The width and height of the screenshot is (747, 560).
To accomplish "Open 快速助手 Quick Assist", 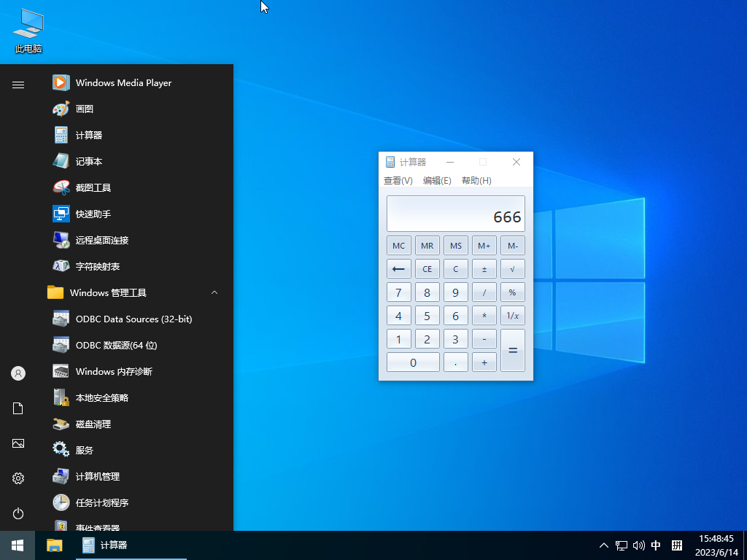I will pyautogui.click(x=133, y=214).
